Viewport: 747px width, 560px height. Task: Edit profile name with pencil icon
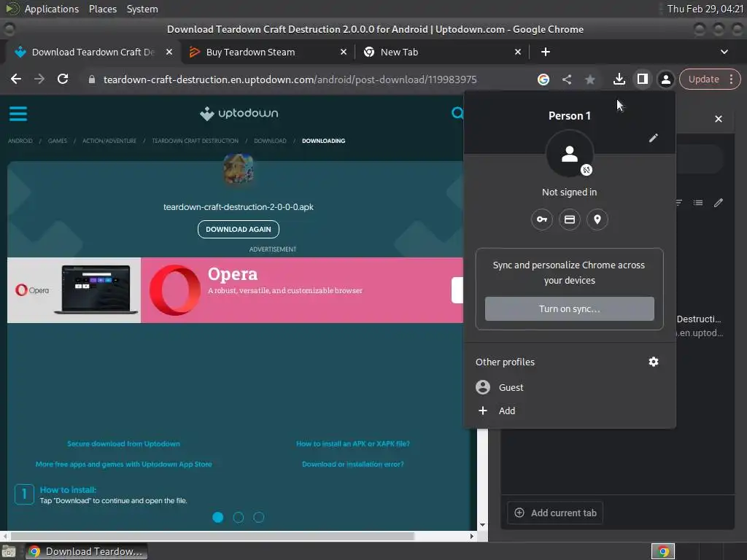[653, 138]
